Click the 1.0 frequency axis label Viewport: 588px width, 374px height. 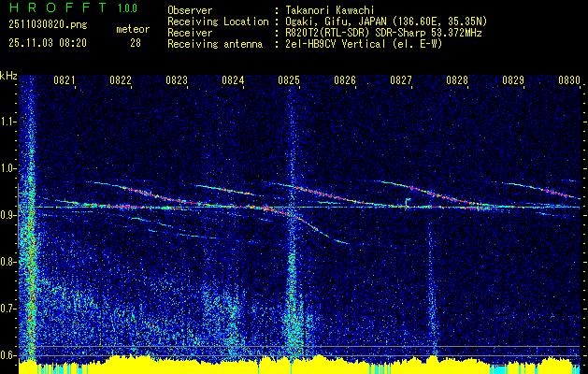(x=8, y=169)
